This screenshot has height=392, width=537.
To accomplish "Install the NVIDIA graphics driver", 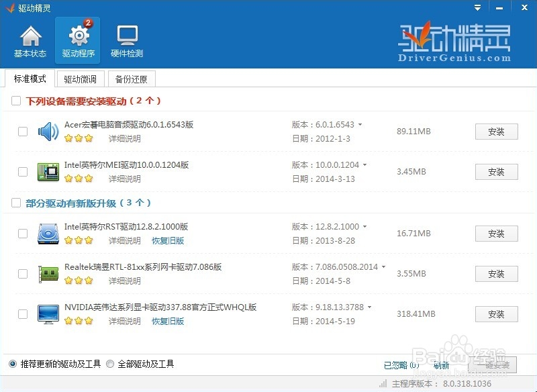I will 496,314.
